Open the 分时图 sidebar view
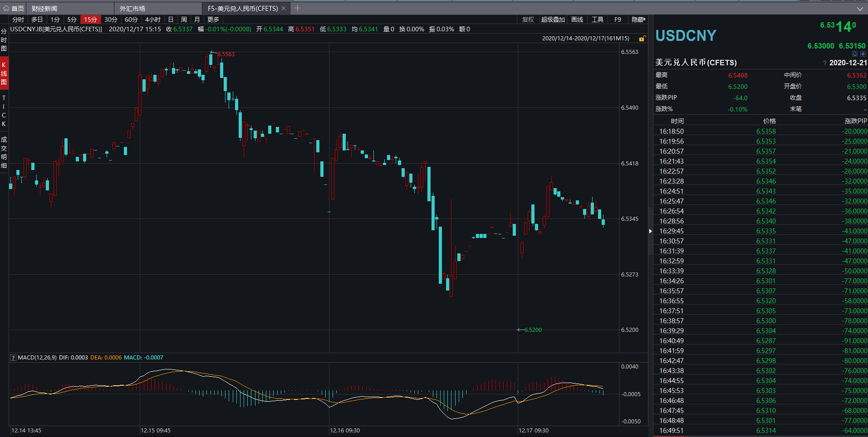 pos(4,40)
